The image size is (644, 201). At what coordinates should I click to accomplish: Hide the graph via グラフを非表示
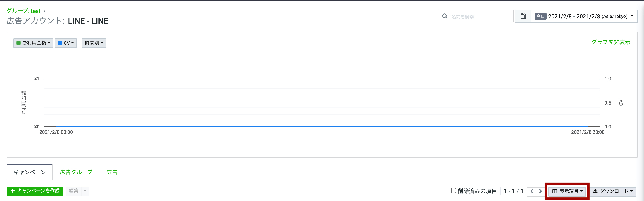coord(611,42)
